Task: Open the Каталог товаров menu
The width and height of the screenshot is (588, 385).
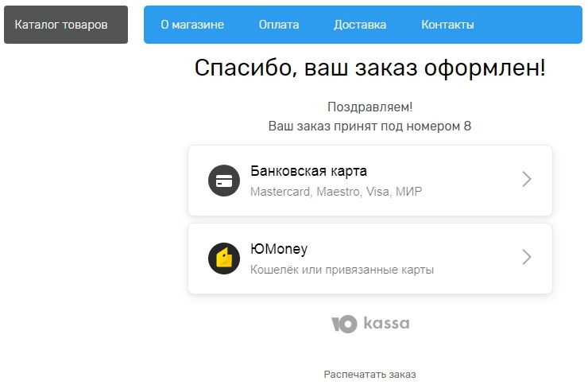Action: 65,25
